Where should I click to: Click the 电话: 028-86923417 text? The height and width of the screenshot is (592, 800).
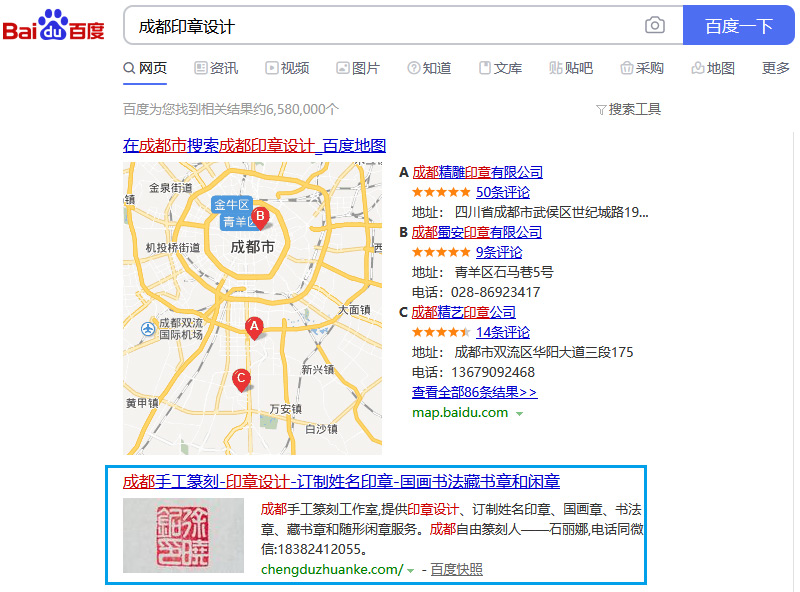click(476, 292)
